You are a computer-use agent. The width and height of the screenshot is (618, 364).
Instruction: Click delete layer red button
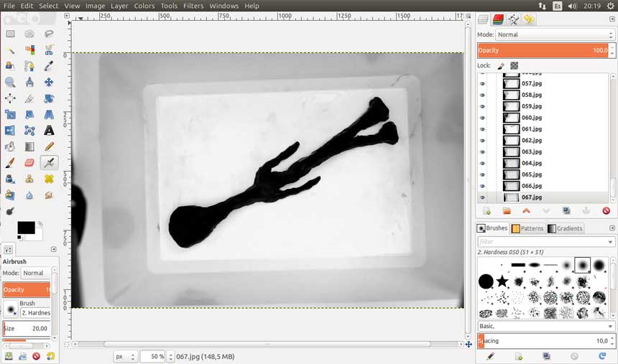[x=606, y=211]
